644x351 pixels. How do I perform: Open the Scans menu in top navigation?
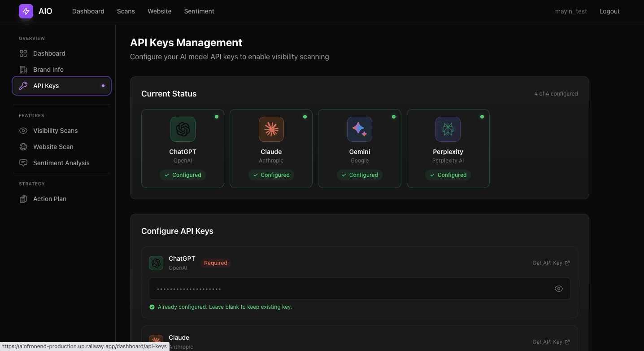pyautogui.click(x=126, y=11)
